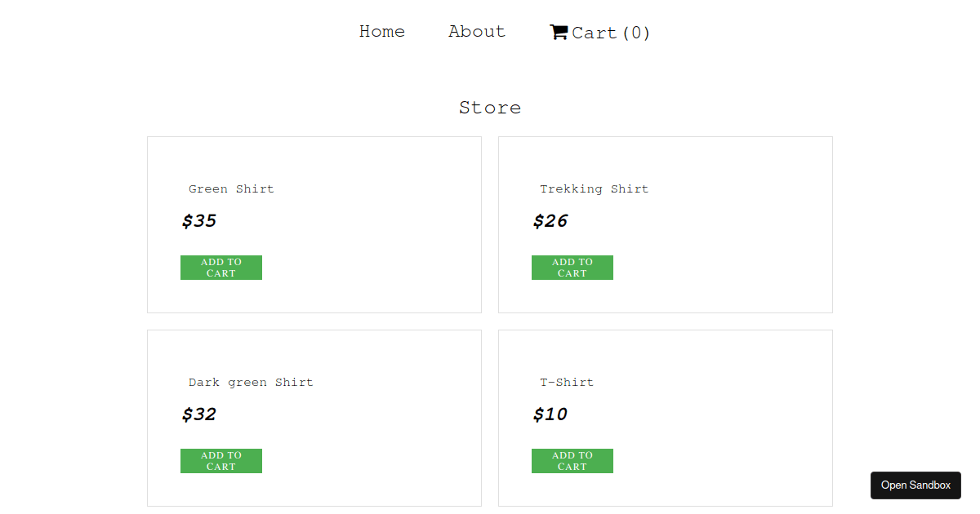Image resolution: width=980 pixels, height=514 pixels.
Task: Click the $10 price label
Action: click(x=550, y=414)
